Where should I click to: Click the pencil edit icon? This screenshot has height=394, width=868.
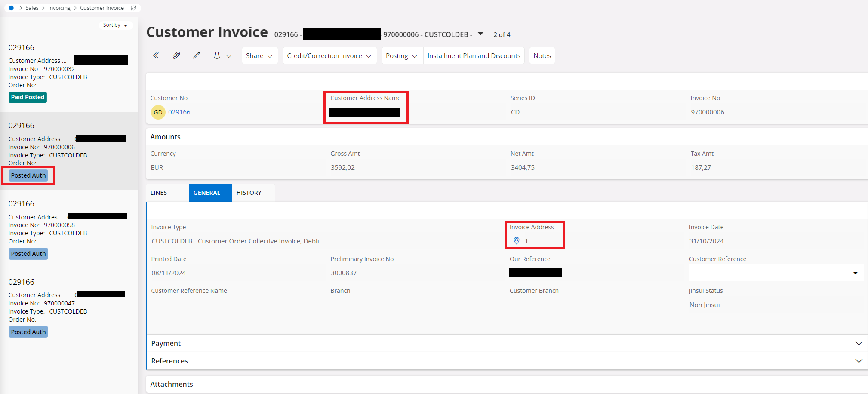(x=197, y=55)
